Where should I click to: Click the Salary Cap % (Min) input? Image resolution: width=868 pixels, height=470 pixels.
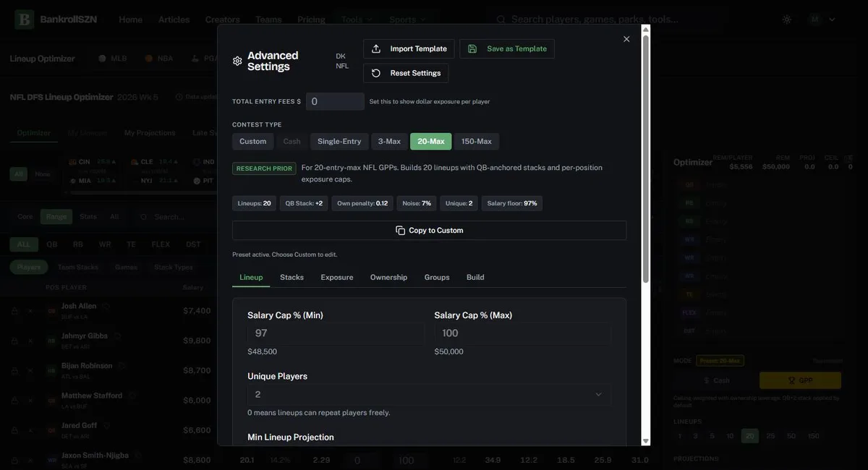pyautogui.click(x=336, y=333)
